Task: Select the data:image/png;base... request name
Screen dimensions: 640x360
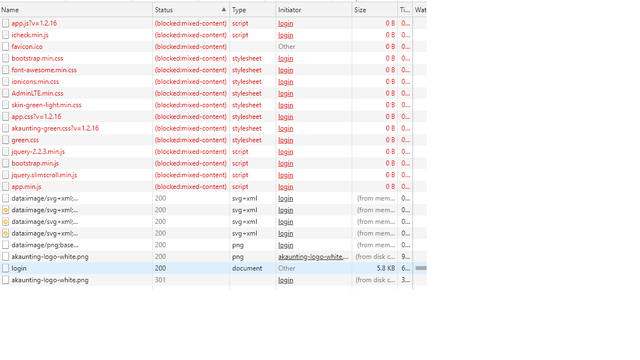Action: click(x=45, y=245)
